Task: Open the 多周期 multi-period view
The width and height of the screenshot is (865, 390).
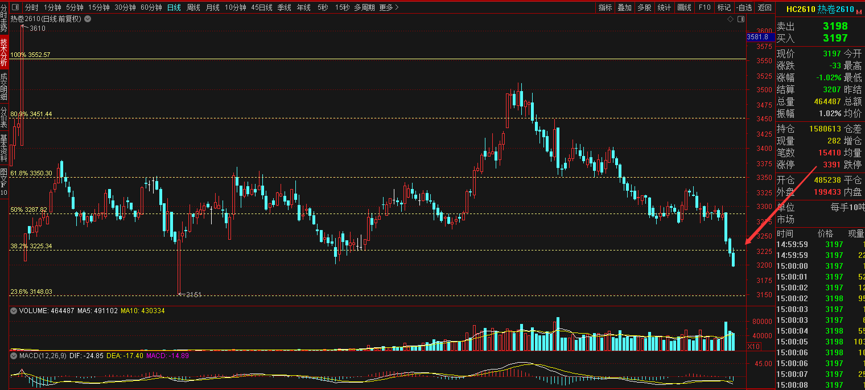Action: [365, 7]
